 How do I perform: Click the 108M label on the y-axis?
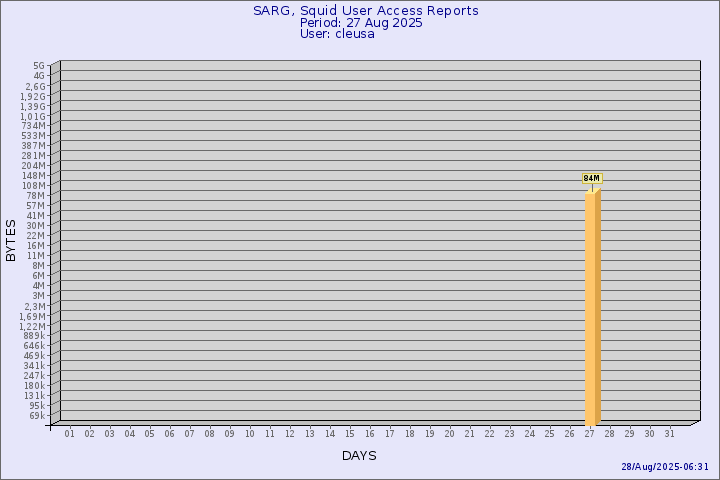33,186
